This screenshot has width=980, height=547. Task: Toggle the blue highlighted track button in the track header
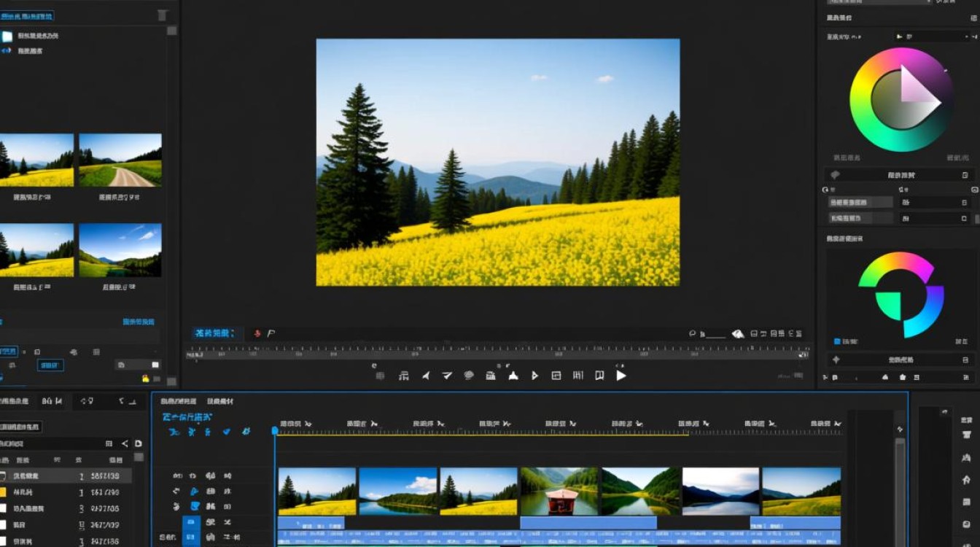click(191, 522)
